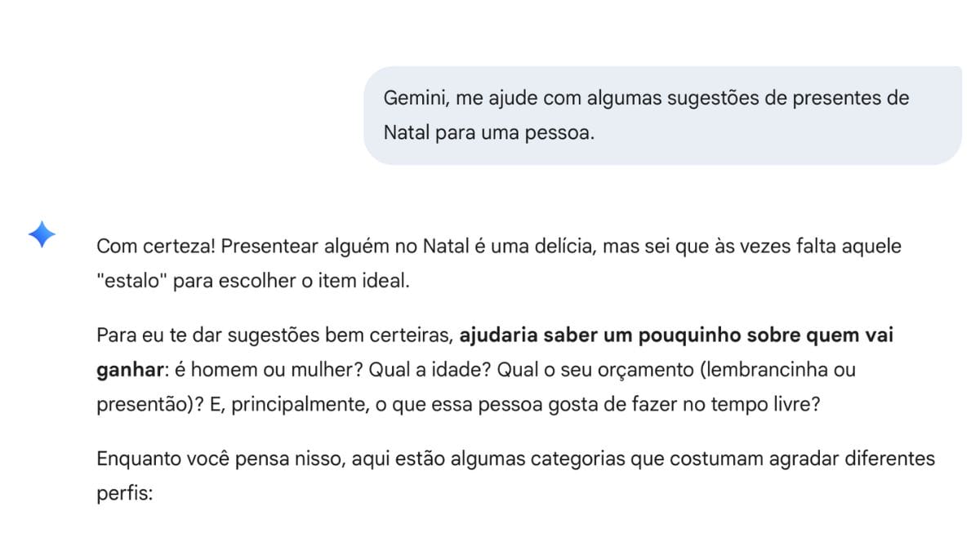Viewport: 980px width, 551px height.
Task: Click the word "categorias" in the last paragraph
Action: tap(577, 459)
